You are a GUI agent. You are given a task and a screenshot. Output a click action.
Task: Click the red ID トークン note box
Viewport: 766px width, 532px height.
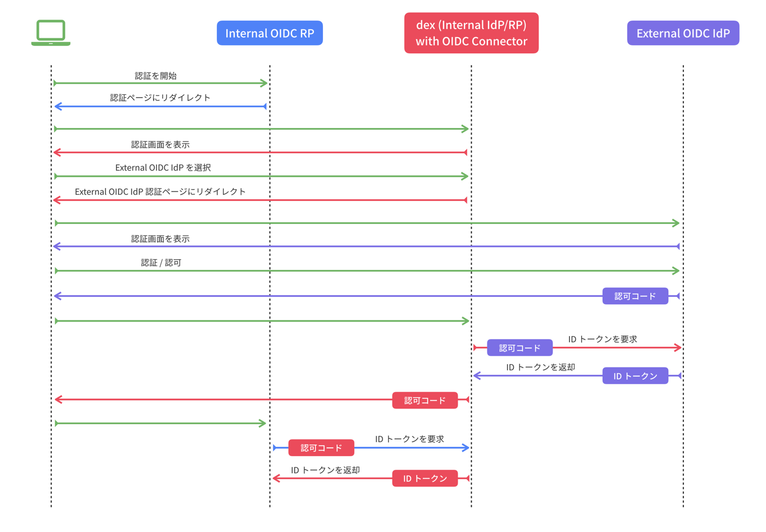coord(425,478)
